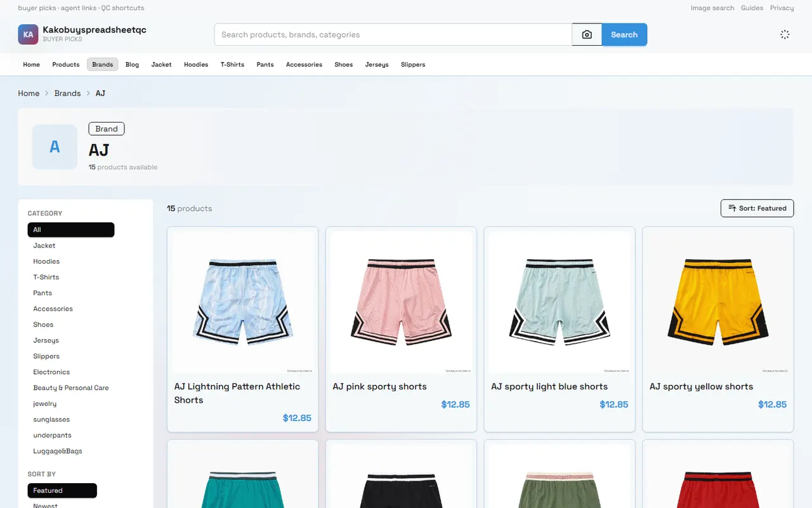Click Brands in the breadcrumb trail
This screenshot has width=812, height=508.
[x=67, y=93]
